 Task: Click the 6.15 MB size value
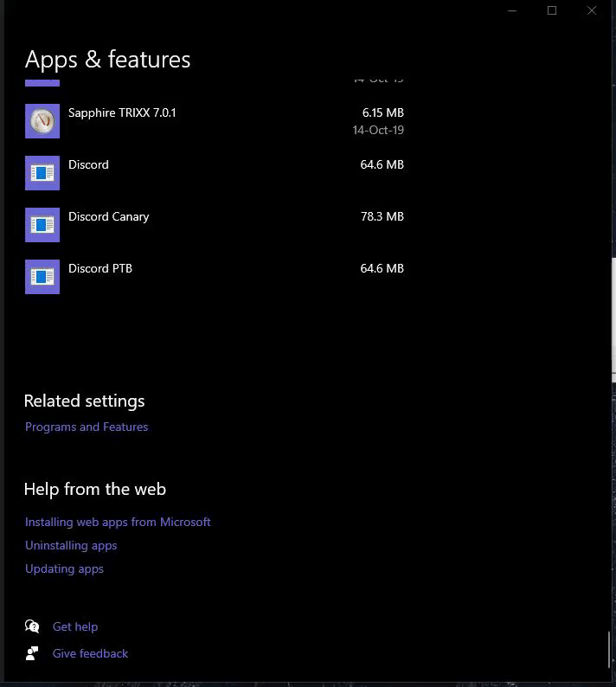[x=383, y=112]
